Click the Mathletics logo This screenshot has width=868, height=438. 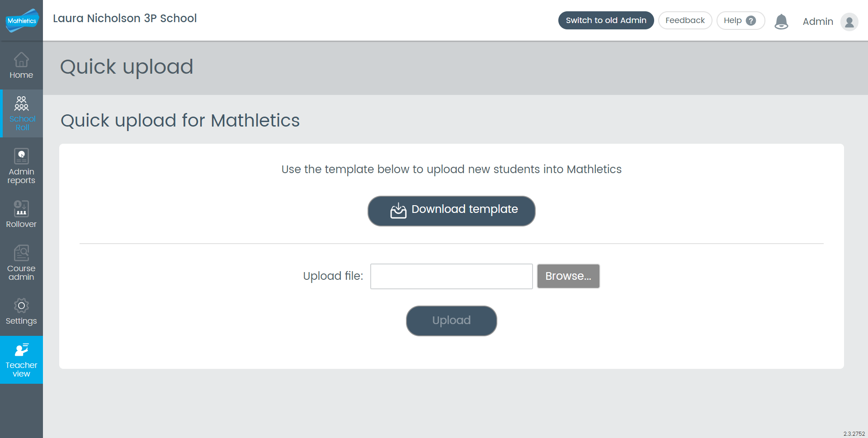(x=22, y=21)
